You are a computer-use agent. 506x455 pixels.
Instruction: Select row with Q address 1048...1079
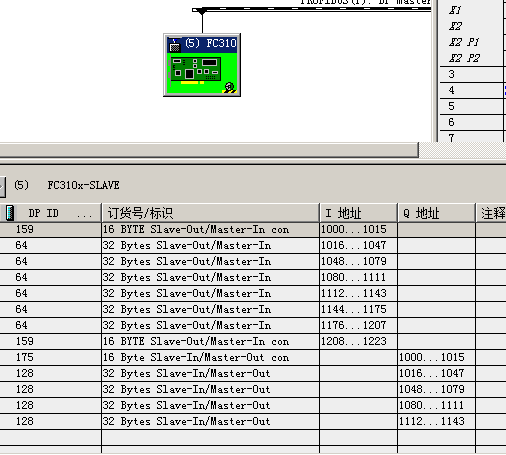click(253, 389)
